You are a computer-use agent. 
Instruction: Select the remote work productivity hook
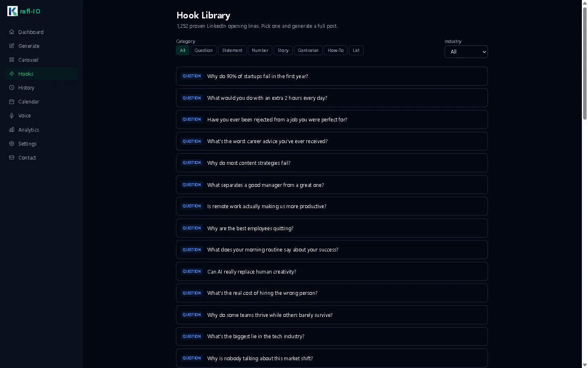(x=332, y=206)
